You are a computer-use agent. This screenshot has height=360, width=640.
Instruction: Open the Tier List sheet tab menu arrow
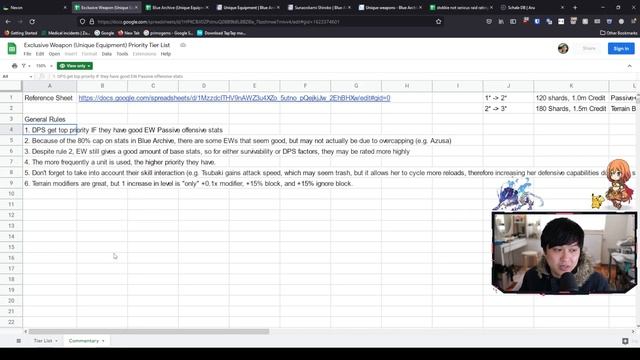56,341
